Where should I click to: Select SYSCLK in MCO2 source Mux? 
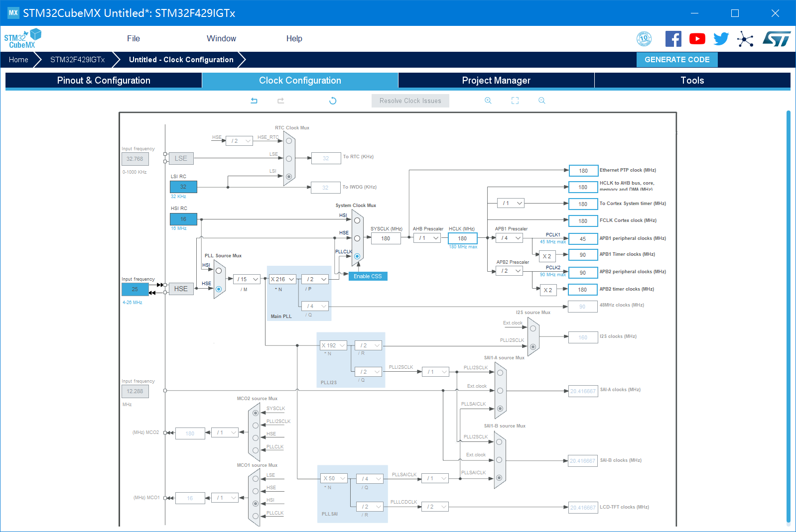[x=256, y=413]
